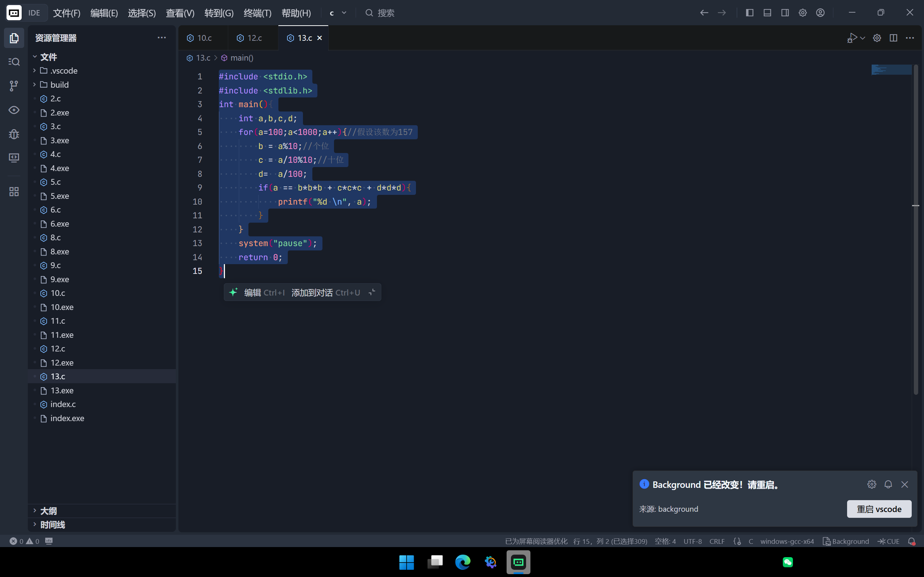The width and height of the screenshot is (924, 577).
Task: Open the run button dropdown arrow
Action: [863, 38]
